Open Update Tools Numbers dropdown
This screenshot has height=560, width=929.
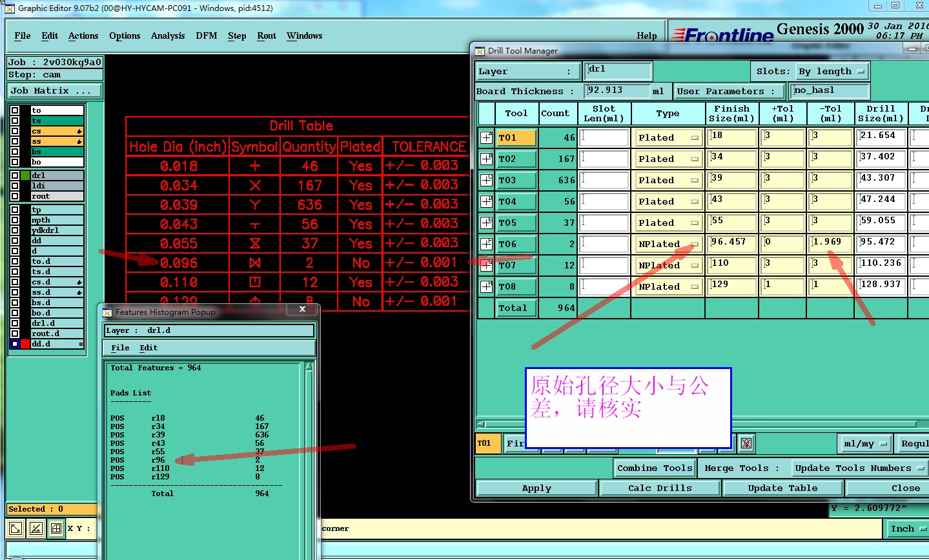(x=859, y=468)
